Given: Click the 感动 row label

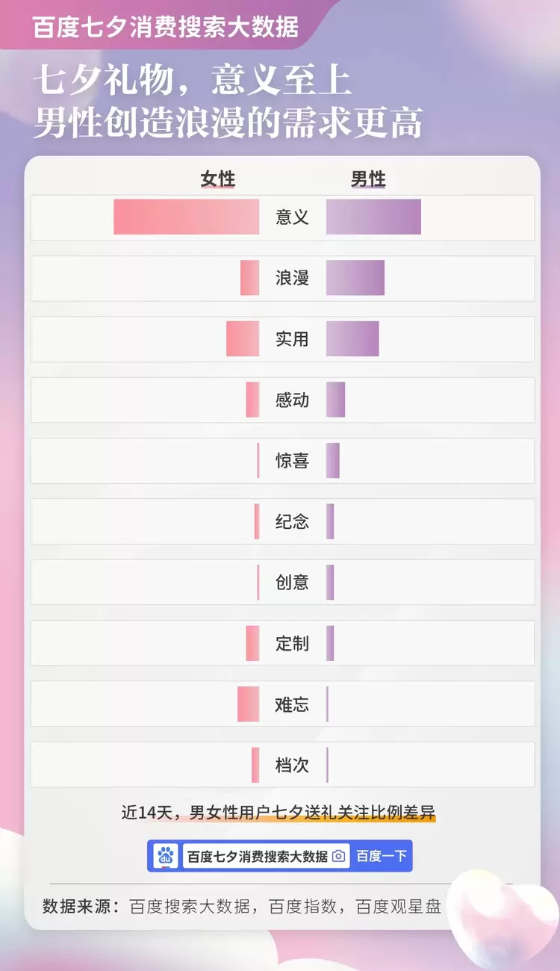Looking at the screenshot, I should [x=292, y=400].
